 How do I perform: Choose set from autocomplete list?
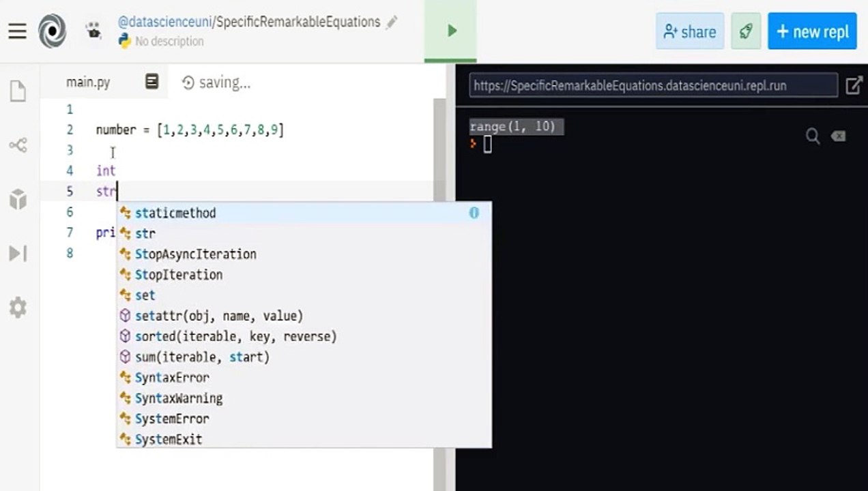pyautogui.click(x=304, y=295)
